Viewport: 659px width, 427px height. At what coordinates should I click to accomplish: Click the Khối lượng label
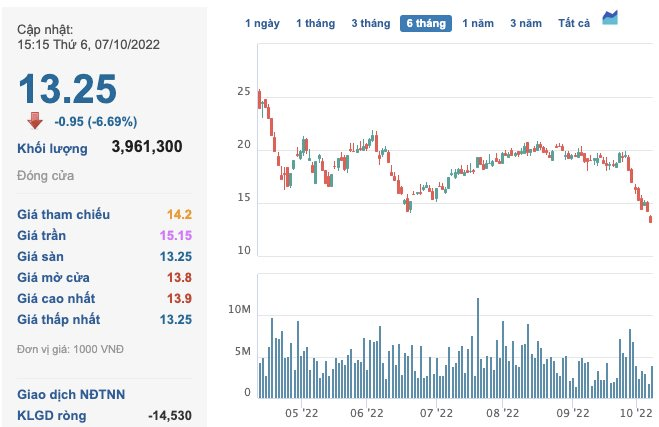52,148
